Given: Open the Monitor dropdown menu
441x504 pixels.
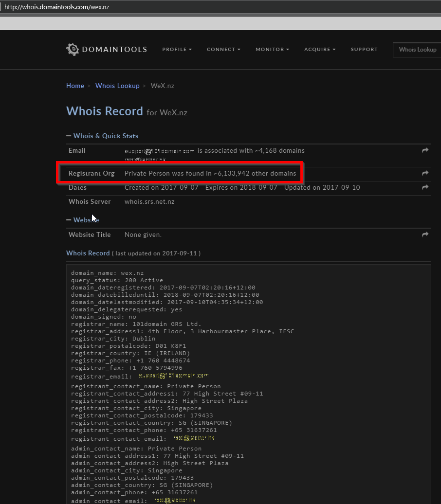Looking at the screenshot, I should click(273, 50).
